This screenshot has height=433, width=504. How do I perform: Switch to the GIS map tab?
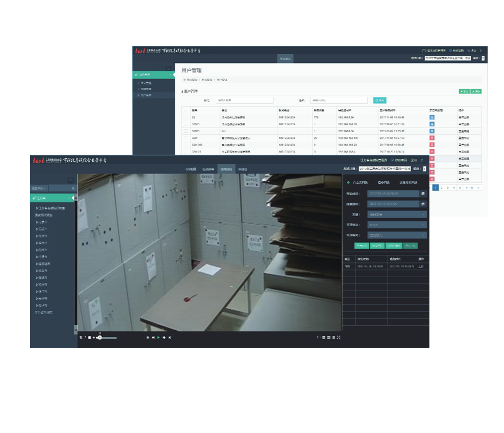pyautogui.click(x=190, y=168)
